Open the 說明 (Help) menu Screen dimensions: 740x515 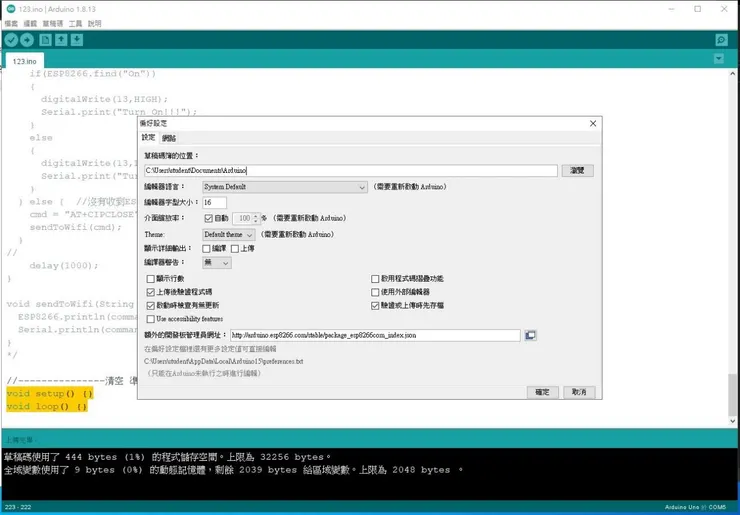pyautogui.click(x=94, y=23)
